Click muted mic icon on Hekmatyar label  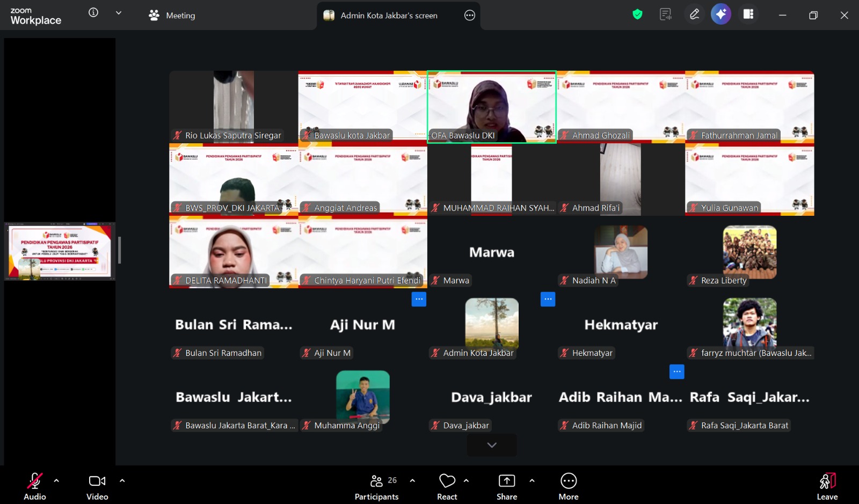pos(564,353)
